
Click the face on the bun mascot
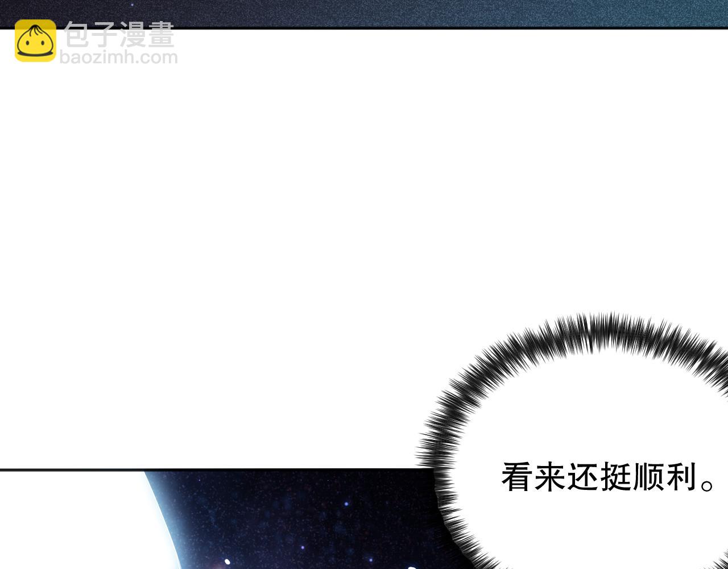point(35,44)
